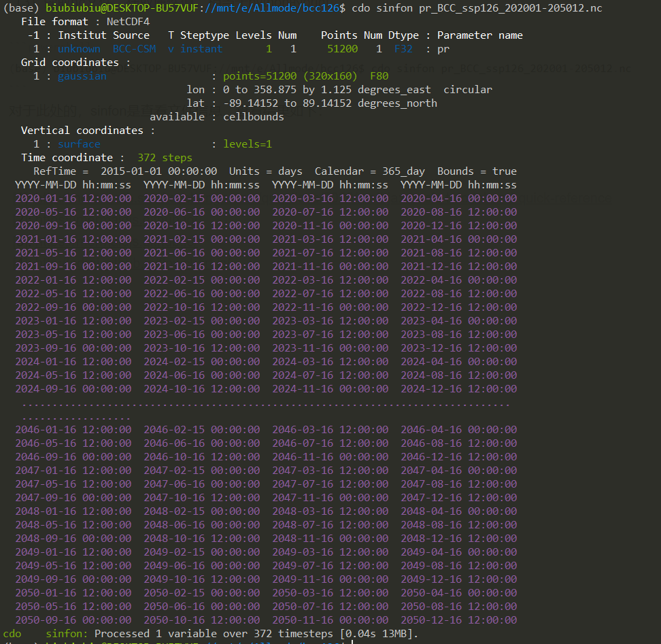This screenshot has height=644, width=661.
Task: Click timestamp 2046-01-16 12:00:00
Action: (73, 430)
